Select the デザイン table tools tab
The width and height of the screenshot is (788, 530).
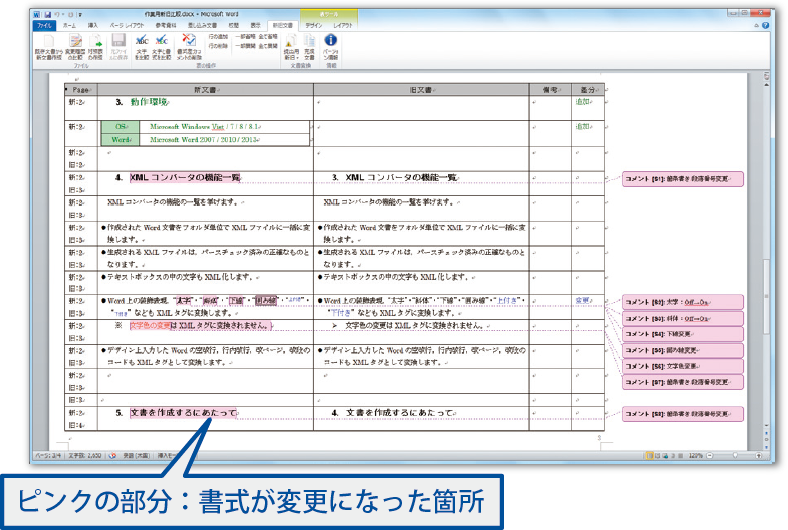pos(313,26)
